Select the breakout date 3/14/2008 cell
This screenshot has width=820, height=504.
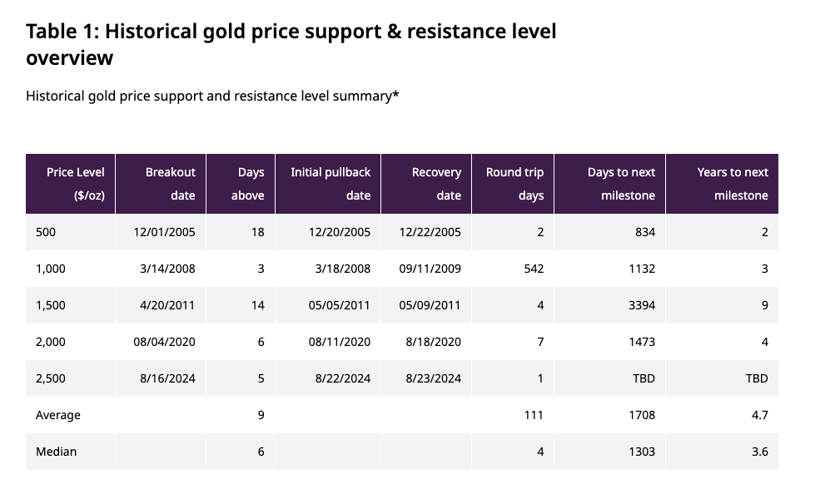(170, 269)
